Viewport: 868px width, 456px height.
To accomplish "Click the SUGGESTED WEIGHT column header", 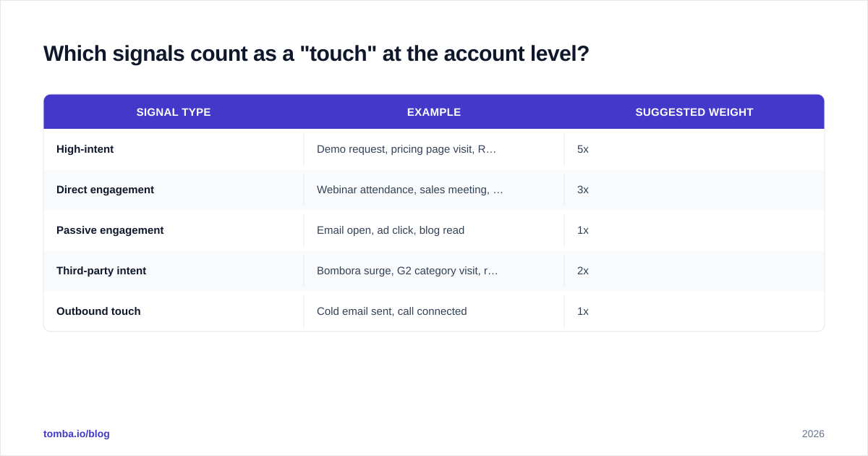I will 694,112.
